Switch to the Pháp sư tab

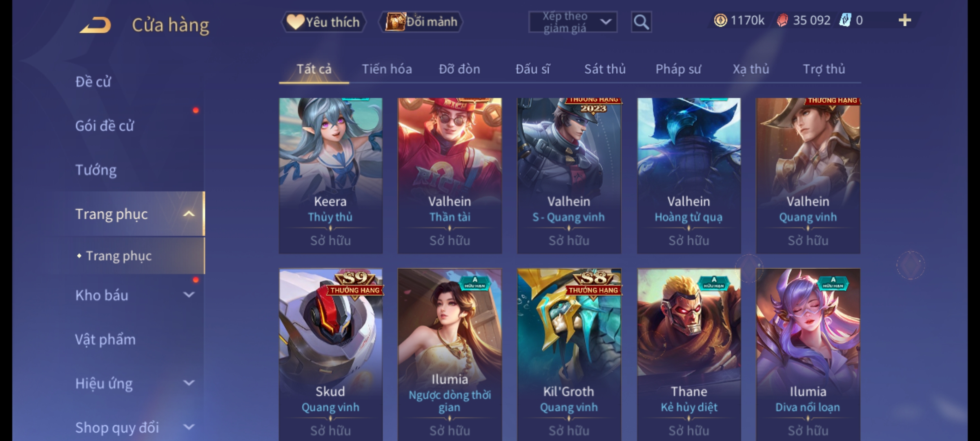tap(678, 69)
